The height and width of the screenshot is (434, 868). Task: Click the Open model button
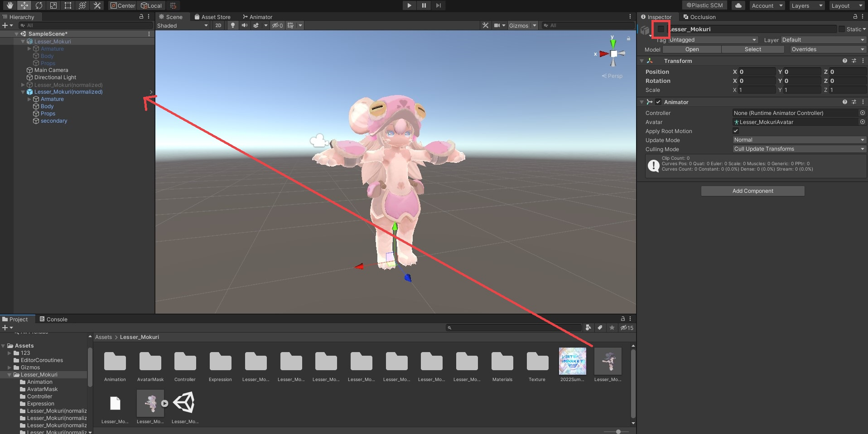point(692,49)
